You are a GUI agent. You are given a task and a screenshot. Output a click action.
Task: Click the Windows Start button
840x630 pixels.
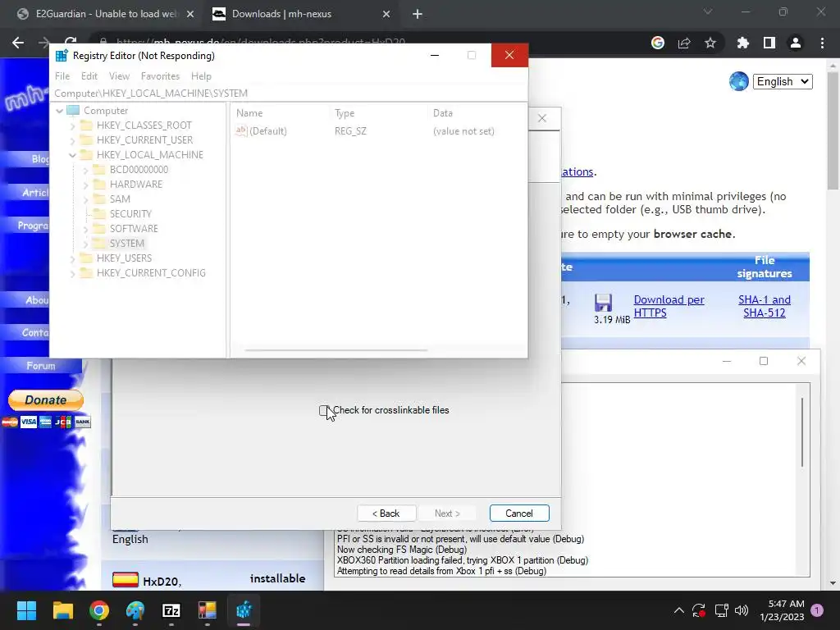pos(26,610)
